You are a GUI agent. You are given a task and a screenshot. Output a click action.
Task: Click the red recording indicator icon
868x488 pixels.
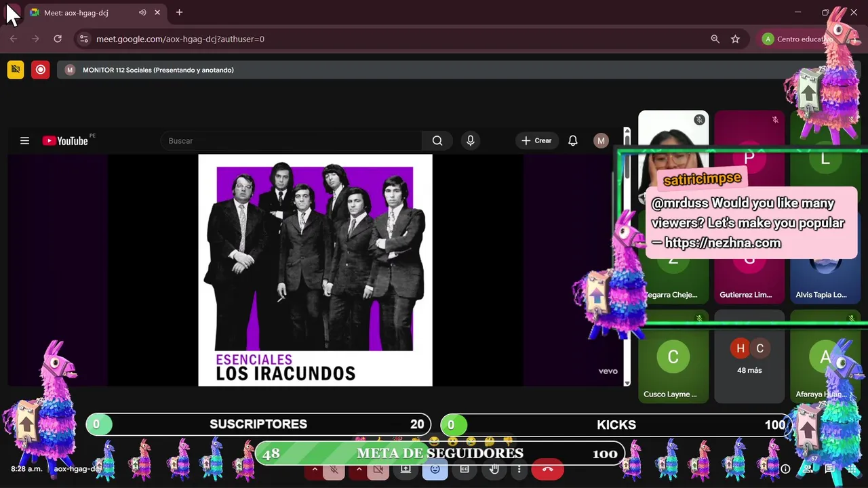coord(41,70)
